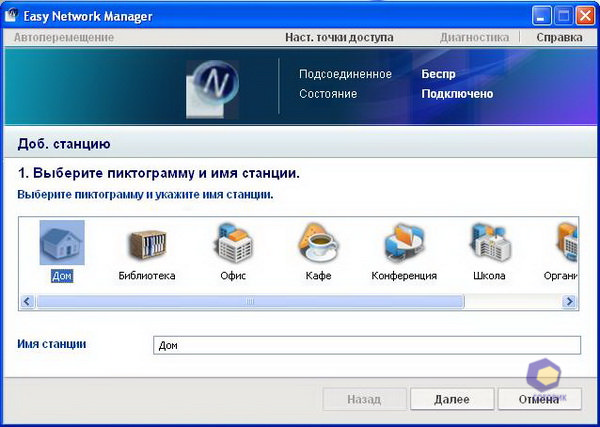
Task: Open Наст. точки доступа menu
Action: click(x=339, y=37)
